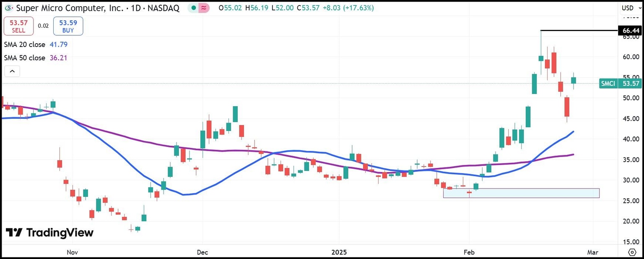Image resolution: width=644 pixels, height=259 pixels.
Task: Click the 50.00 price axis label
Action: [630, 98]
